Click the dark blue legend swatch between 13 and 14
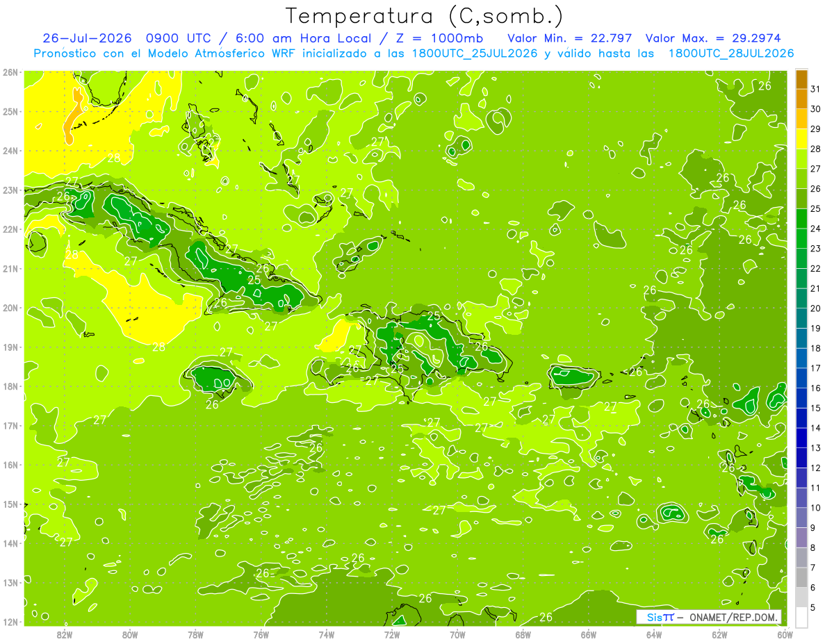 (802, 438)
